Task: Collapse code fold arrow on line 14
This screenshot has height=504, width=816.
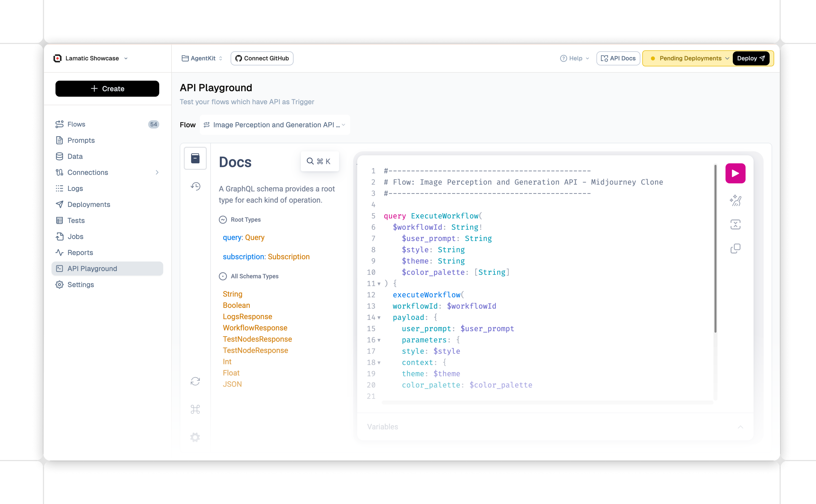Action: coord(379,318)
